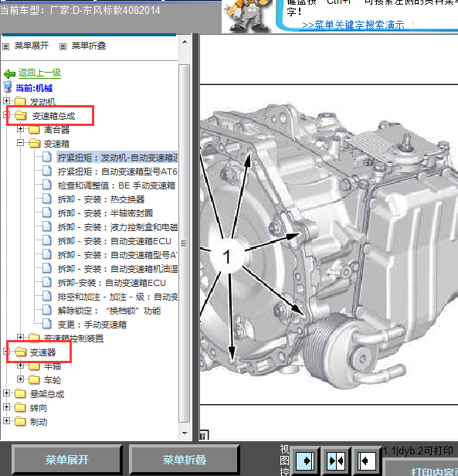Expand the 变速箱控制装置 tree node

[x=20, y=337]
